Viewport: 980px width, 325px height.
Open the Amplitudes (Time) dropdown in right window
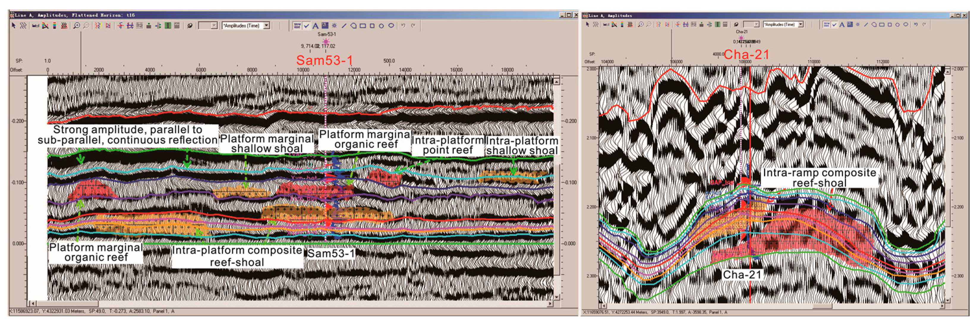click(x=801, y=24)
